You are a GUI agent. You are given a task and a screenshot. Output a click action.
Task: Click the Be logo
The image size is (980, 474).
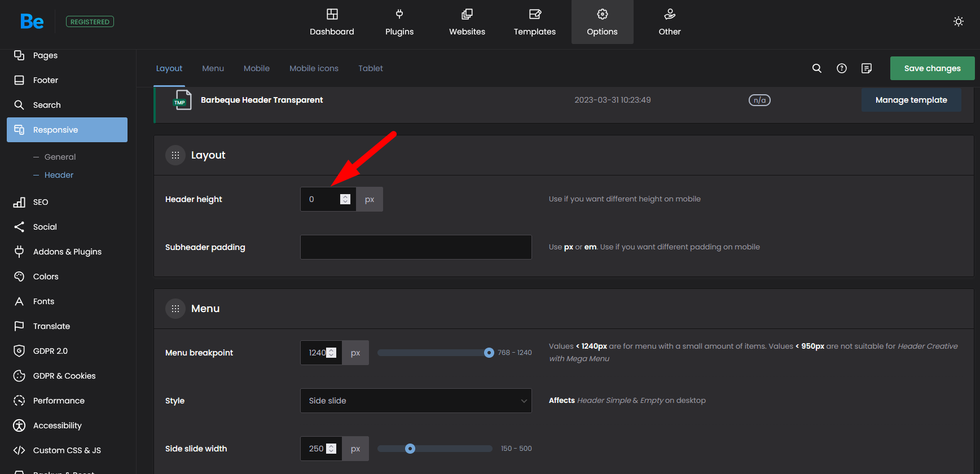(x=32, y=21)
